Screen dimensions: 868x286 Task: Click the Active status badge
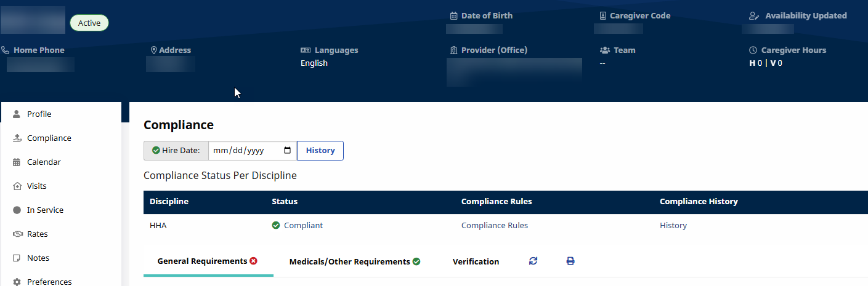(89, 23)
